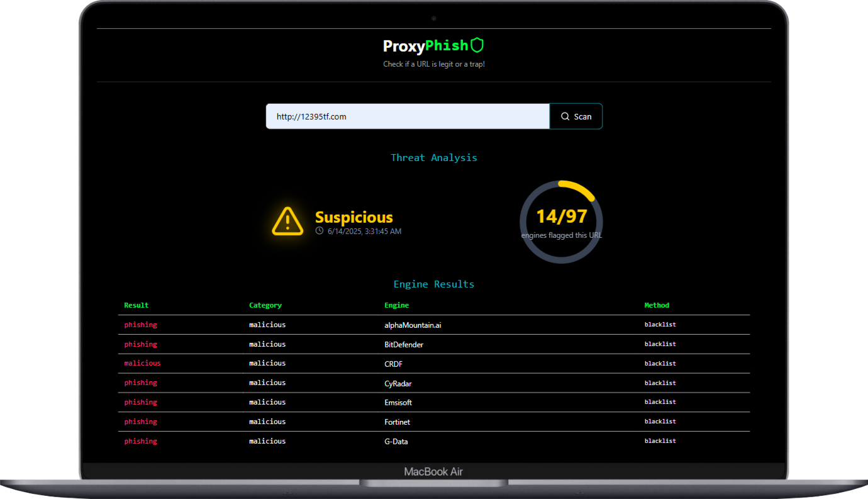Click the G-Data engine name
This screenshot has width=868, height=499.
(396, 442)
